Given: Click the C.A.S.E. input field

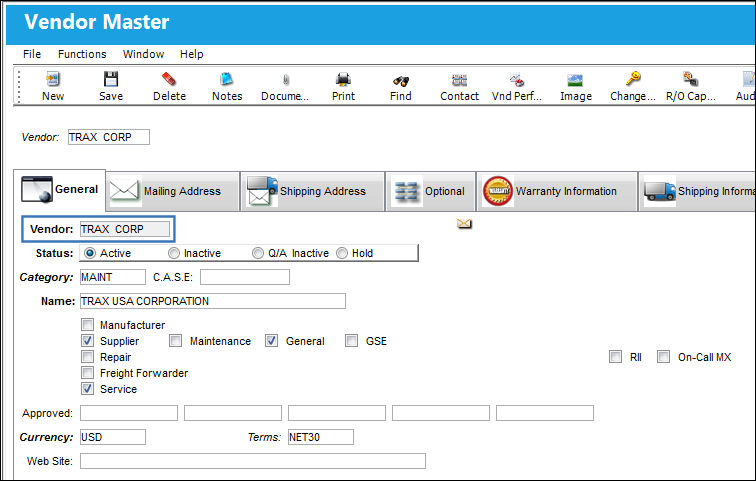Looking at the screenshot, I should pos(245,277).
